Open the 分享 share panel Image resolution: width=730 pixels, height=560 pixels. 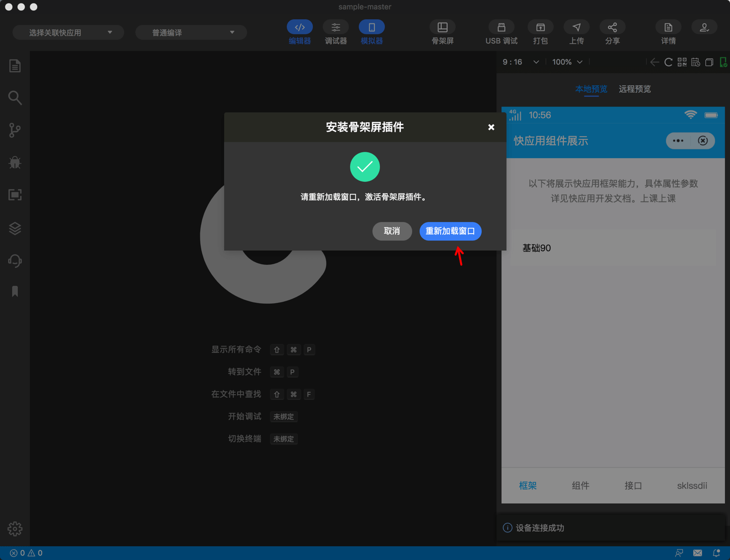612,31
